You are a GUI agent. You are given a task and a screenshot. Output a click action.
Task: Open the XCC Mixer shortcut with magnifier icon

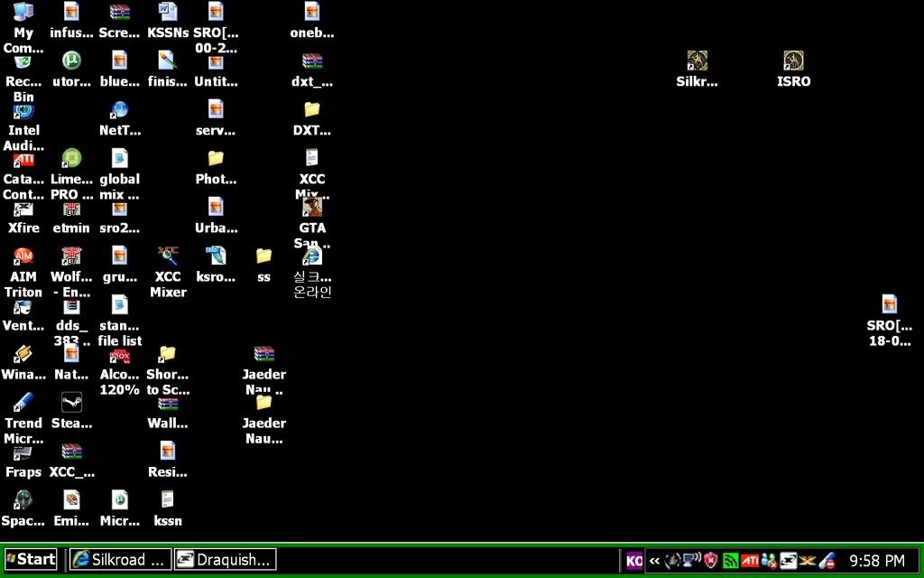(168, 256)
